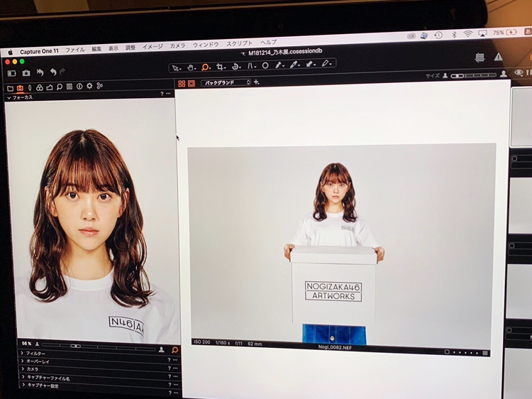Open the ヘルプ menu

tap(269, 42)
